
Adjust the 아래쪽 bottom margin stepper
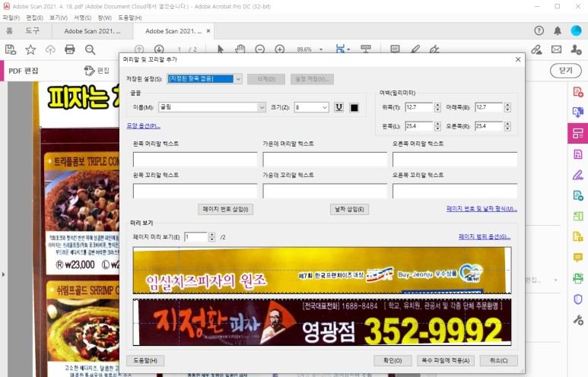click(x=507, y=108)
